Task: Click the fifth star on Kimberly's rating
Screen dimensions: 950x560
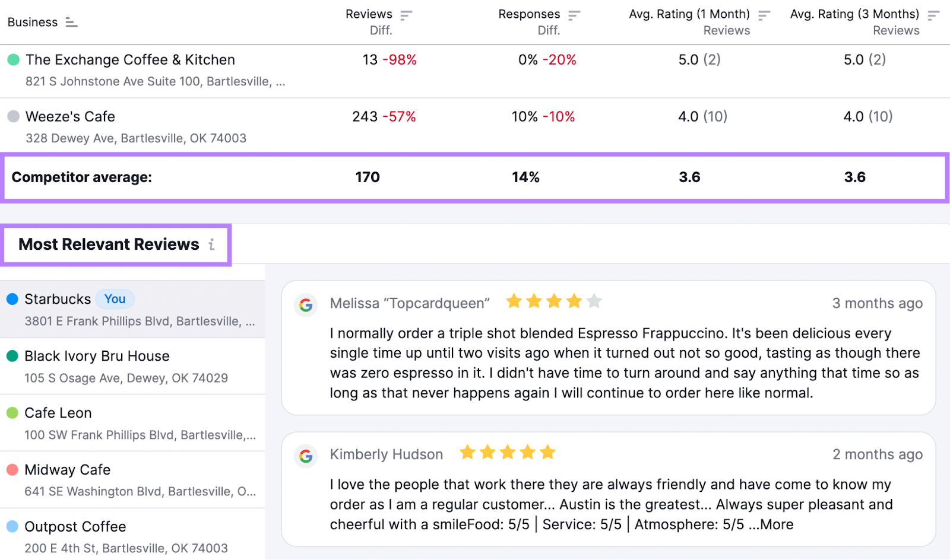Action: click(x=547, y=452)
